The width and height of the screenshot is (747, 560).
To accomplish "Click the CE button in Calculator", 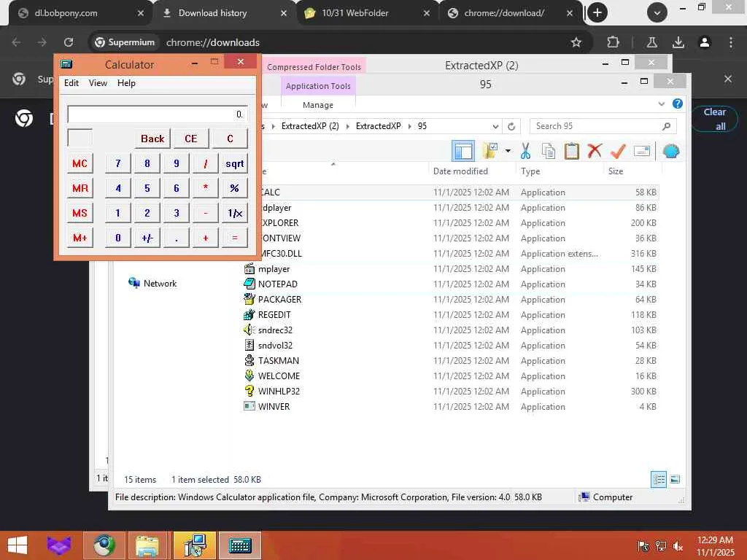I will tap(190, 139).
